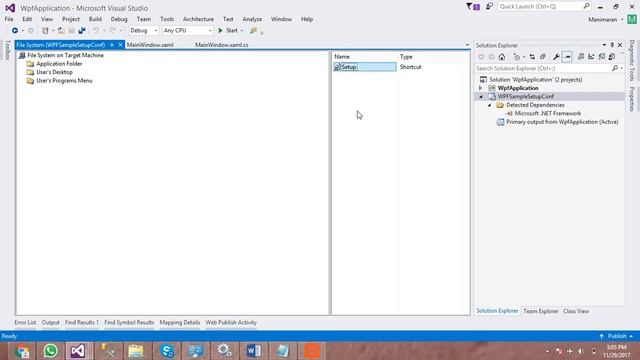Click Sync with Active Document icon
Viewport: 640px width, 360px height.
point(532,57)
